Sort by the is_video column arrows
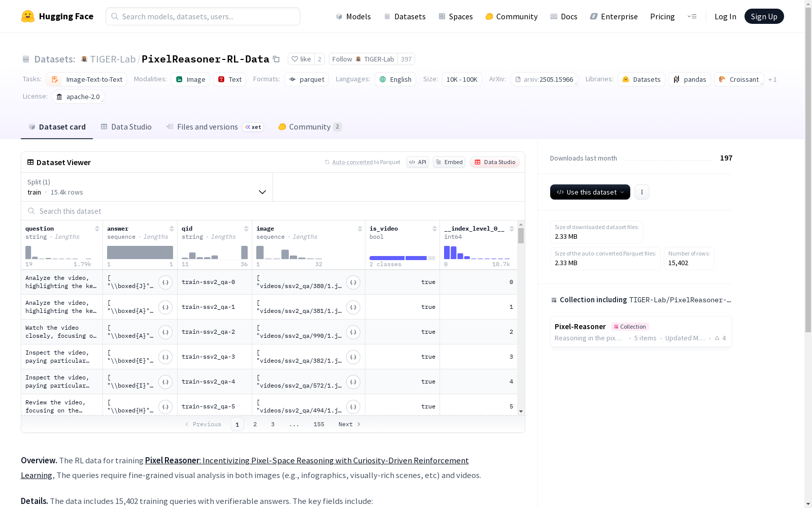The width and height of the screenshot is (812, 508). [x=434, y=229]
